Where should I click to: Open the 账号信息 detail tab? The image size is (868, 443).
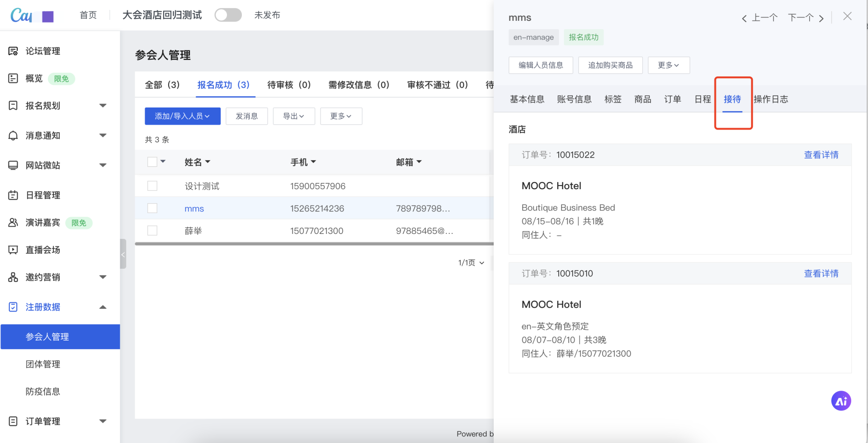(574, 99)
